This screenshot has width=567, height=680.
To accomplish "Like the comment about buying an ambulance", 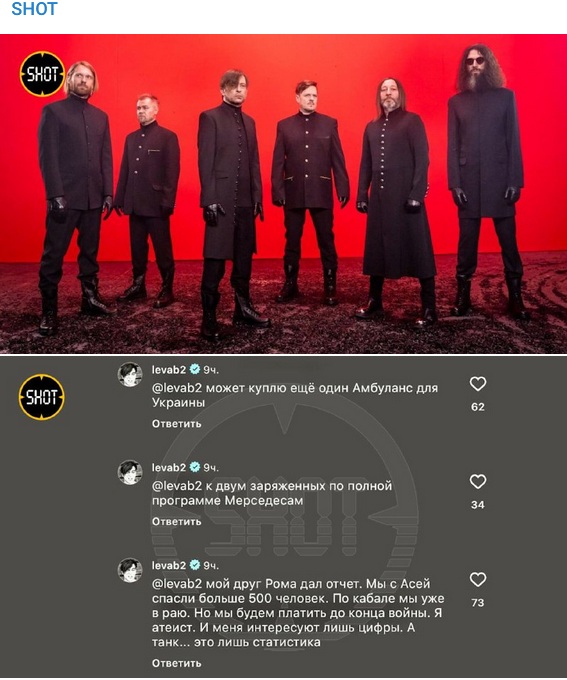I will click(478, 384).
